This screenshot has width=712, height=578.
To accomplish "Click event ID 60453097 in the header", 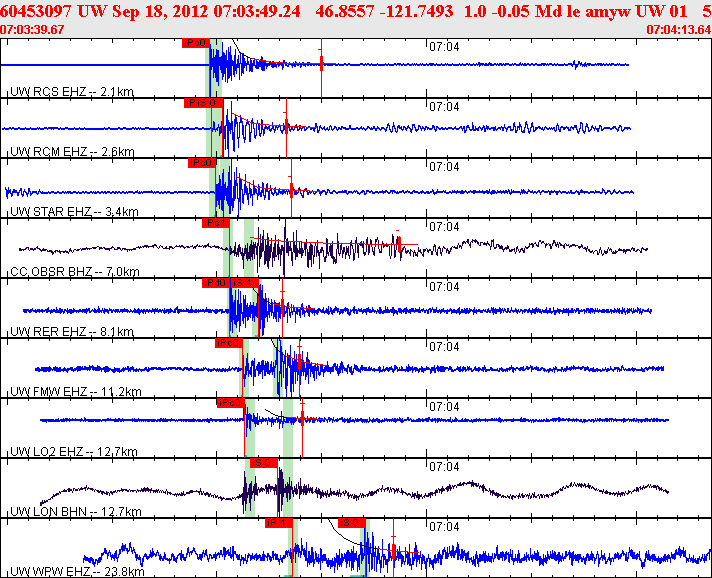I will 34,10.
